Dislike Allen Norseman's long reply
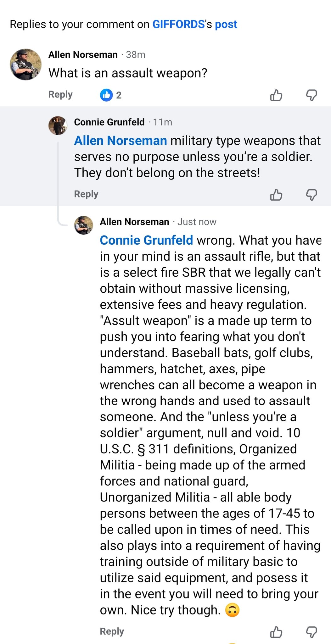 pyautogui.click(x=311, y=632)
